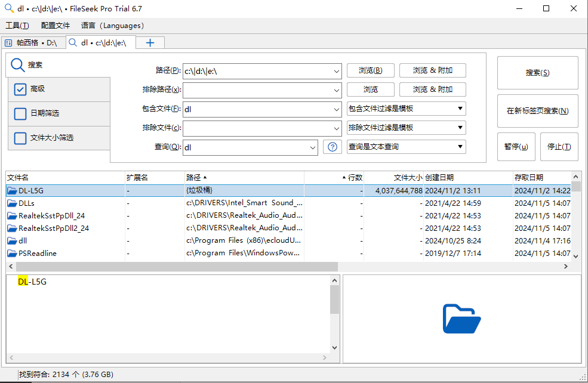This screenshot has width=588, height=383.
Task: Click the 2024/11/4 17:16 access date
Action: pyautogui.click(x=542, y=241)
